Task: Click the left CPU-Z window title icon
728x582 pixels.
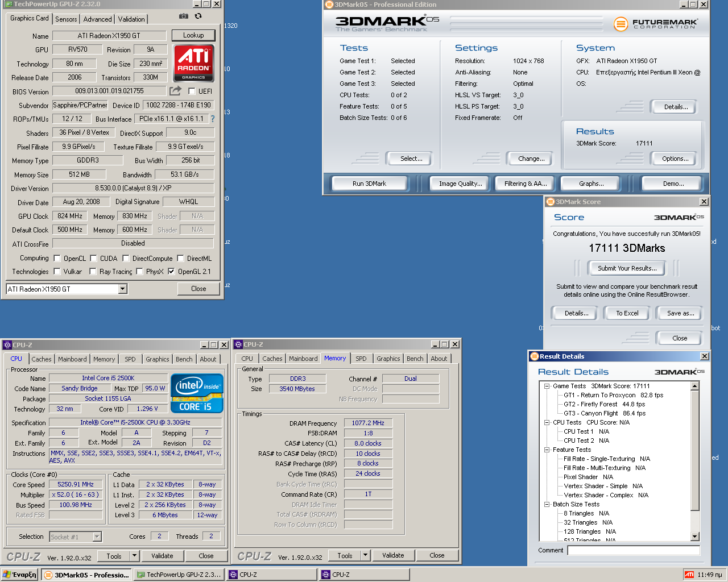Action: (7, 344)
